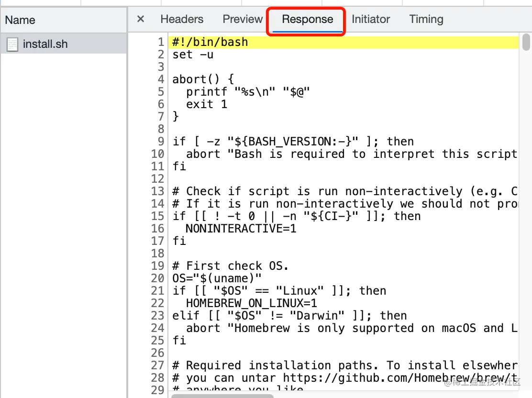Click line number 28 in gutter
This screenshot has height=398, width=532.
pos(158,378)
